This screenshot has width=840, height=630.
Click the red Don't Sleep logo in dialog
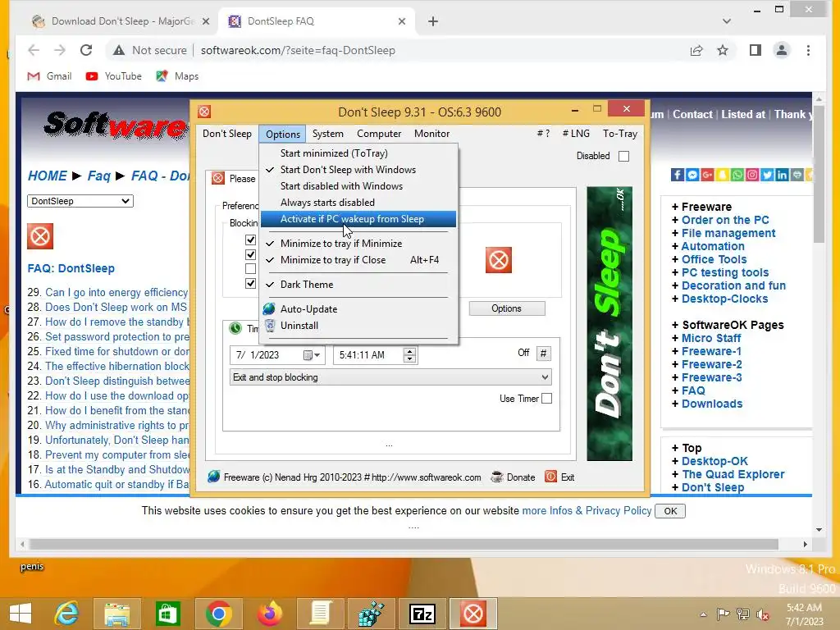click(x=498, y=260)
